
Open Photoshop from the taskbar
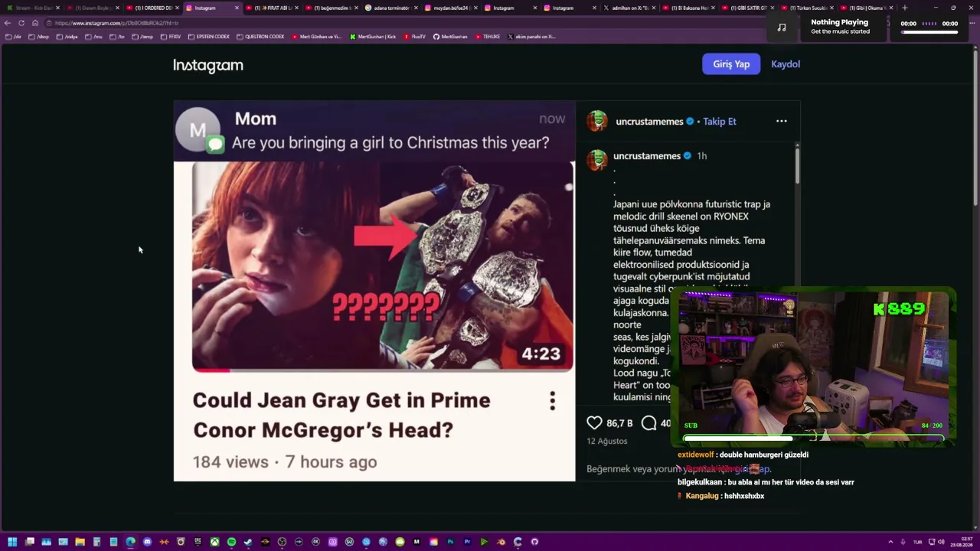[450, 542]
